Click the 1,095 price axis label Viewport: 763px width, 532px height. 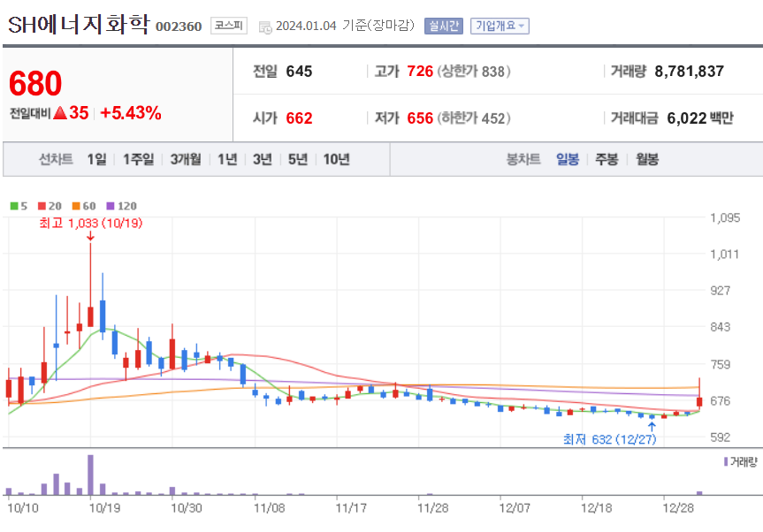pyautogui.click(x=725, y=217)
